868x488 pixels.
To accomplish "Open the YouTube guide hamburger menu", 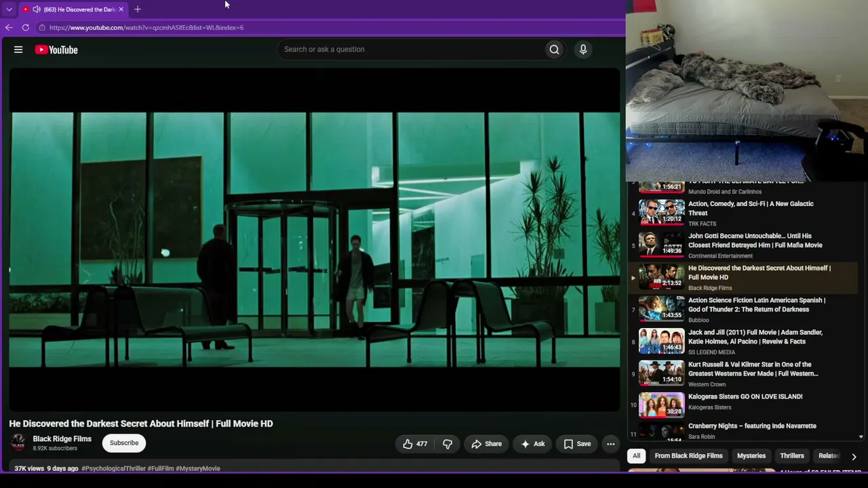I will pos(18,49).
